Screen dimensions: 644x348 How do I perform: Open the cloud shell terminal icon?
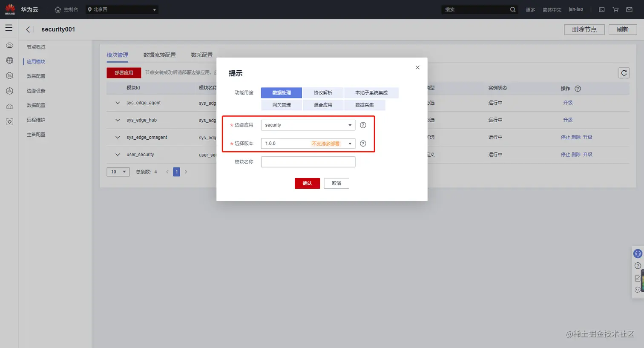tap(602, 9)
